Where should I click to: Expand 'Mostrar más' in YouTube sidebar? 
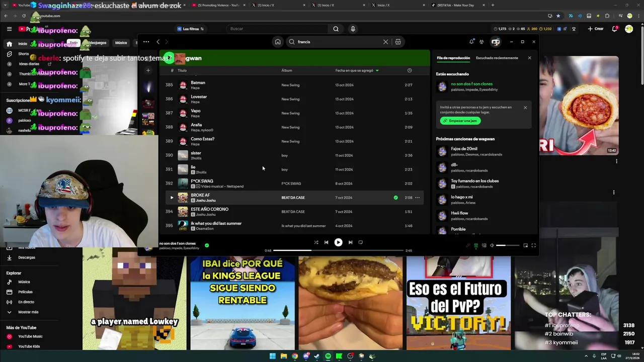click(28, 312)
